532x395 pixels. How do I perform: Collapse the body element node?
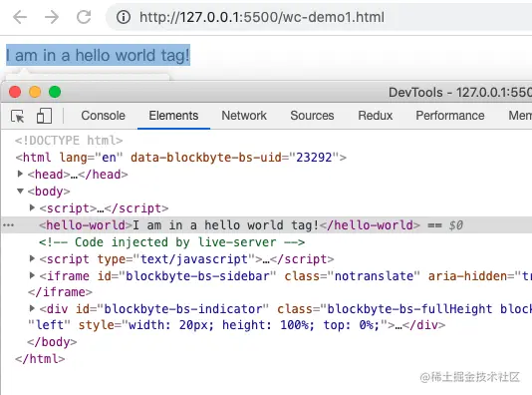pos(20,191)
